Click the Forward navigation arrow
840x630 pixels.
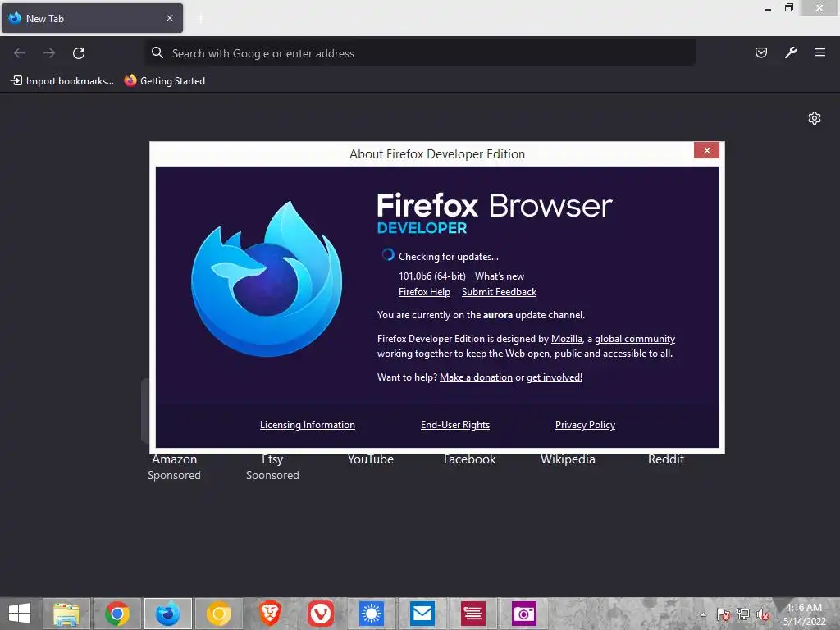49,53
